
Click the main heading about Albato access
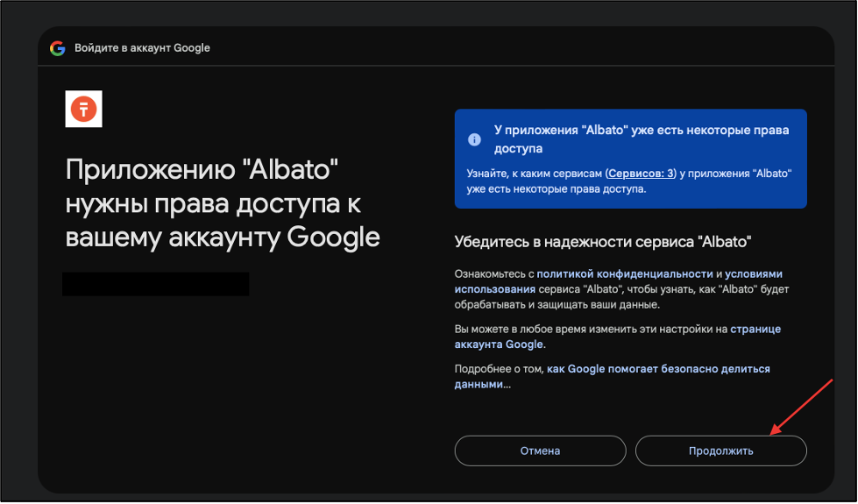tap(223, 203)
